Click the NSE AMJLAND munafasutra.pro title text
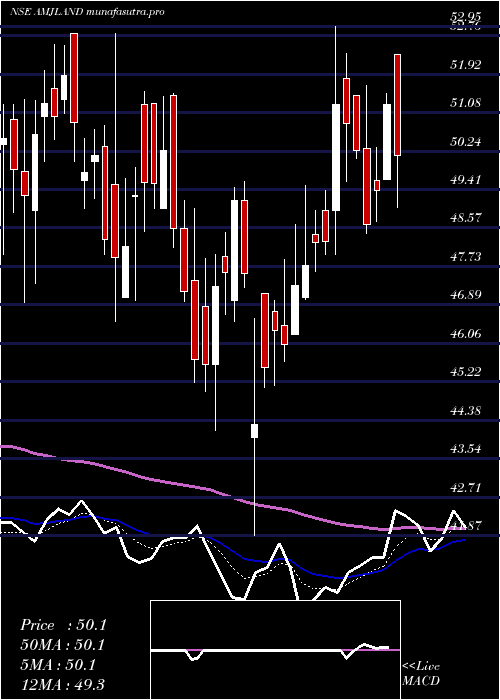Image resolution: width=500 pixels, height=700 pixels. tap(87, 12)
